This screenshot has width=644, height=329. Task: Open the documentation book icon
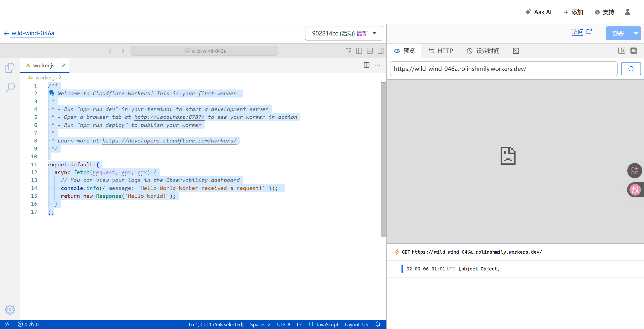click(622, 51)
